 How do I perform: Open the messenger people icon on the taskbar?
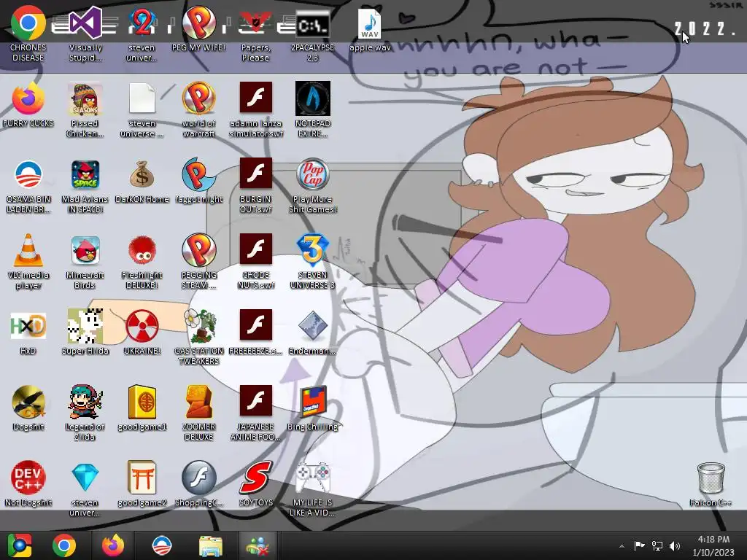coord(258,545)
